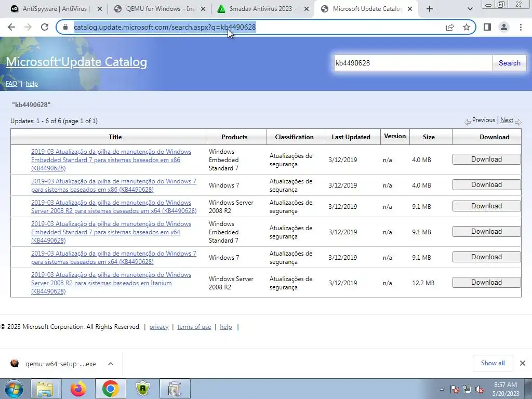Open Windows 7 x64 KB4490628 update link
This screenshot has width=532, height=399.
[114, 258]
